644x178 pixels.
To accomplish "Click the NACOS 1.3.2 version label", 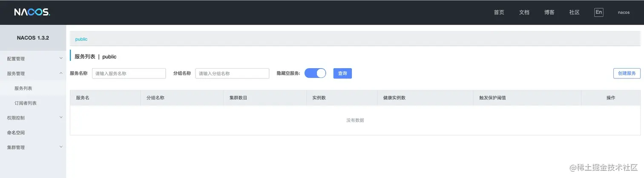I will click(33, 38).
